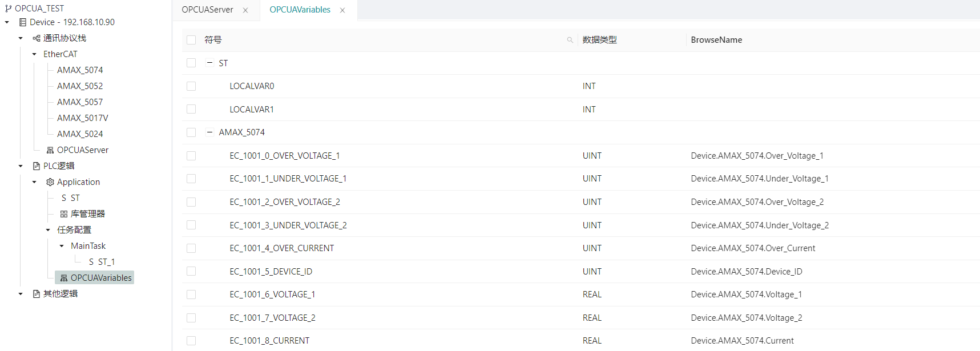Viewport: 980px width, 351px height.
Task: Select AMAX_5057 module in tree
Action: (80, 102)
